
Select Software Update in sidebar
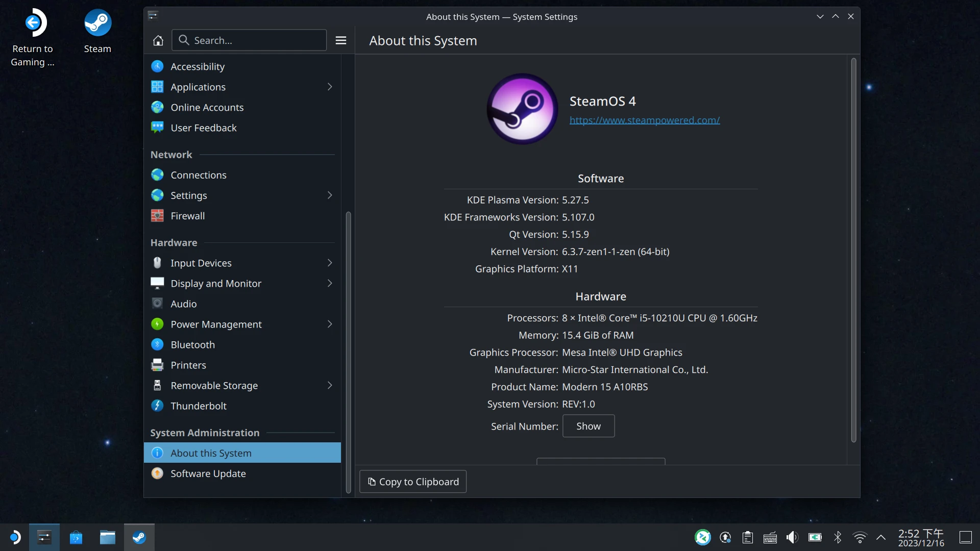click(x=208, y=473)
